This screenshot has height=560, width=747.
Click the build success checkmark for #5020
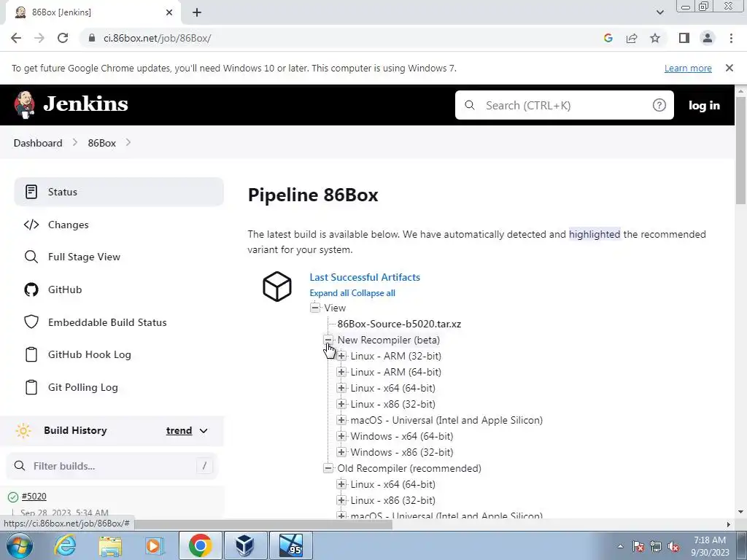pos(13,497)
